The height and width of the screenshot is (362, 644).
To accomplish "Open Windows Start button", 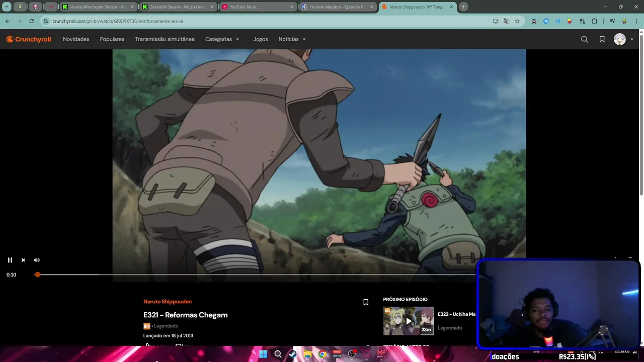I will 263,354.
